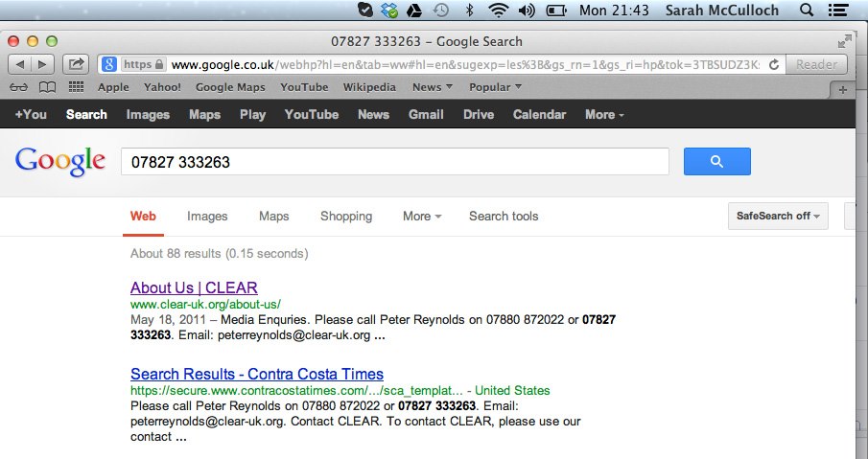Check the battery status icon

(x=555, y=10)
